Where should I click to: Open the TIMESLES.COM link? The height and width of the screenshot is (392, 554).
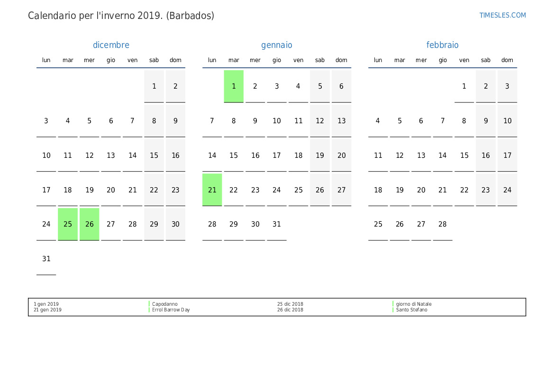(502, 15)
